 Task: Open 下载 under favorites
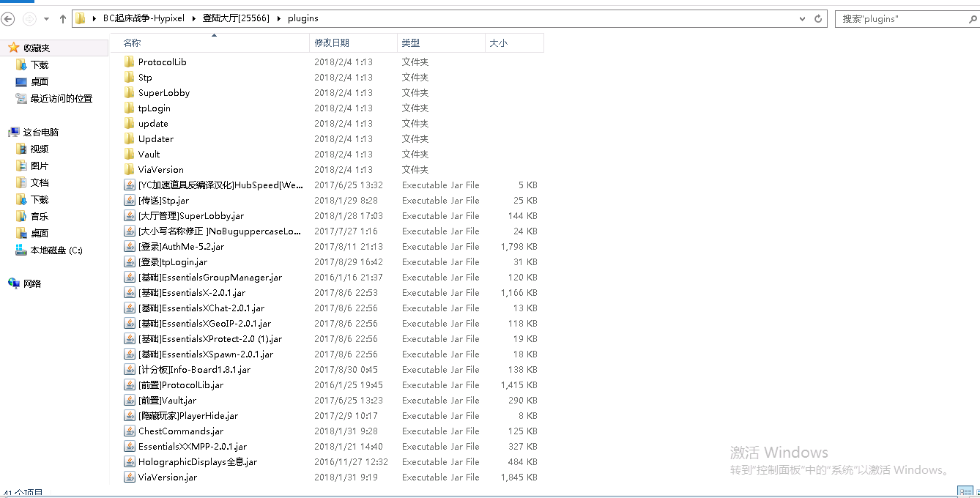coord(40,64)
